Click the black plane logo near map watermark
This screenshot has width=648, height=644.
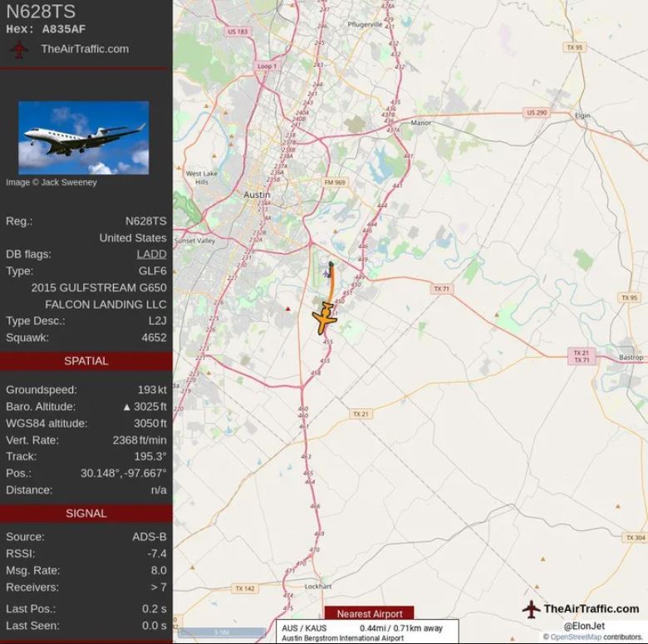coord(531,609)
